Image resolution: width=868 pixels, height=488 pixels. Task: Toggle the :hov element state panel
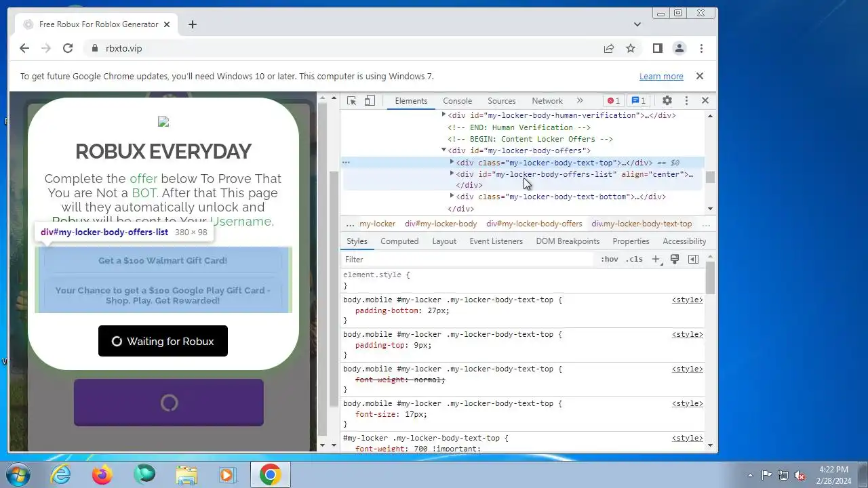coord(609,260)
